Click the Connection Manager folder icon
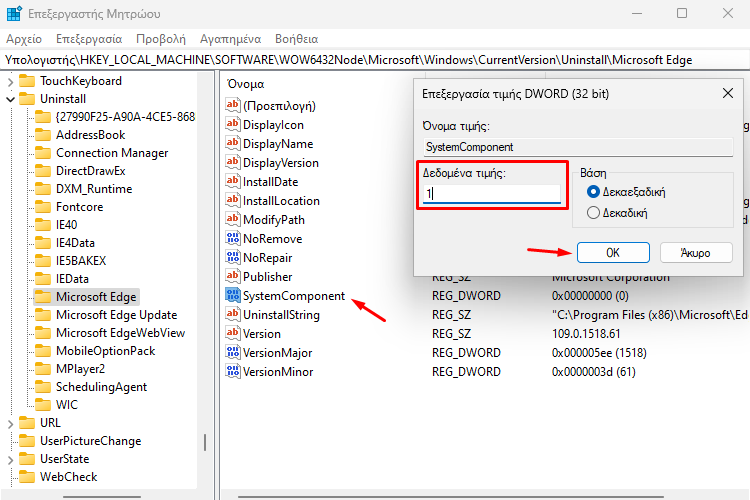The width and height of the screenshot is (750, 500). pyautogui.click(x=43, y=153)
